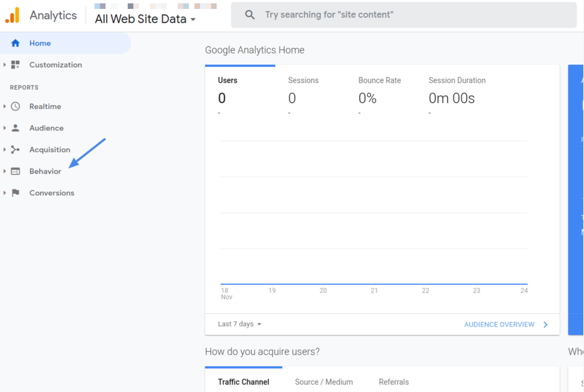Expand the Behavior reports section arrow
This screenshot has width=584, height=392.
pyautogui.click(x=5, y=172)
